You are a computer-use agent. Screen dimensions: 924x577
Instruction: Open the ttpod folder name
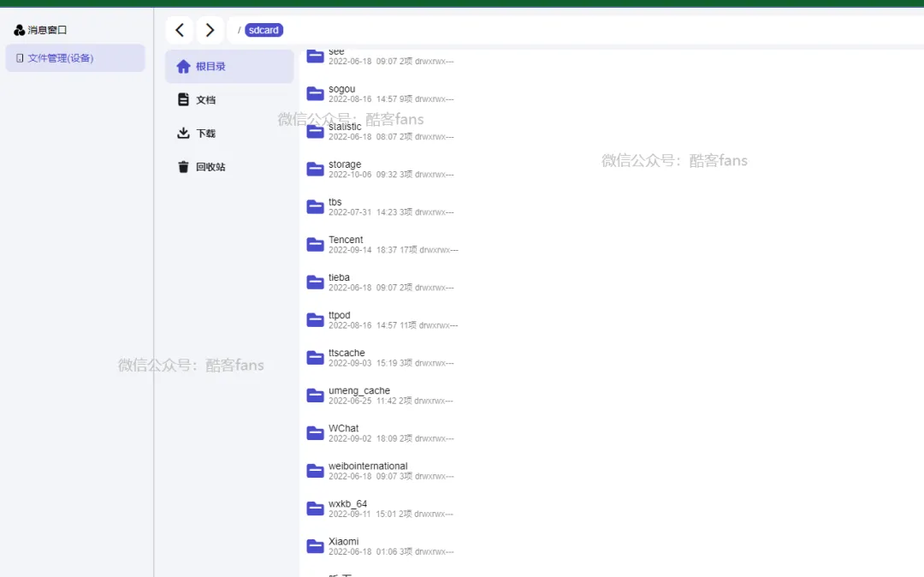tap(340, 315)
